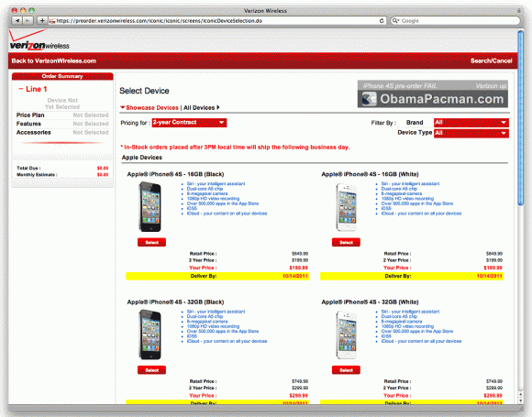The image size is (532, 417).
Task: Open the 2-year Contract pricing dropdown
Action: pyautogui.click(x=189, y=123)
